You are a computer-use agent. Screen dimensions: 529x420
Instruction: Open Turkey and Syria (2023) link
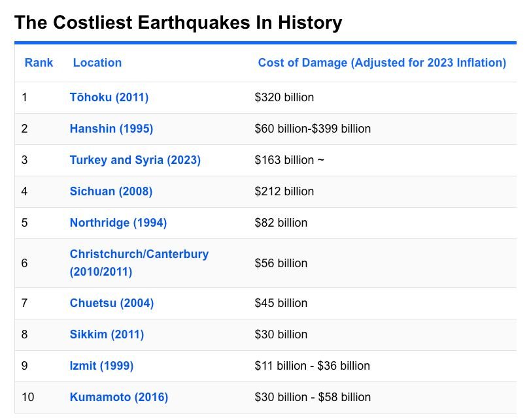click(135, 160)
